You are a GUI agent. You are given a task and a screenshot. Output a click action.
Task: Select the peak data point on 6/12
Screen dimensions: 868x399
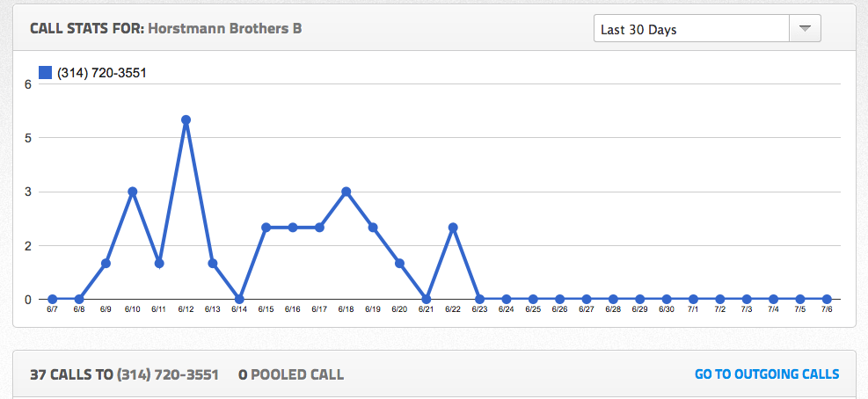coord(186,120)
